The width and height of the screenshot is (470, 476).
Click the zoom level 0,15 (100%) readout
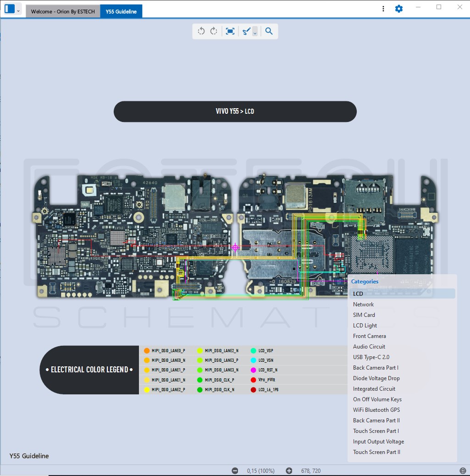coord(261,470)
